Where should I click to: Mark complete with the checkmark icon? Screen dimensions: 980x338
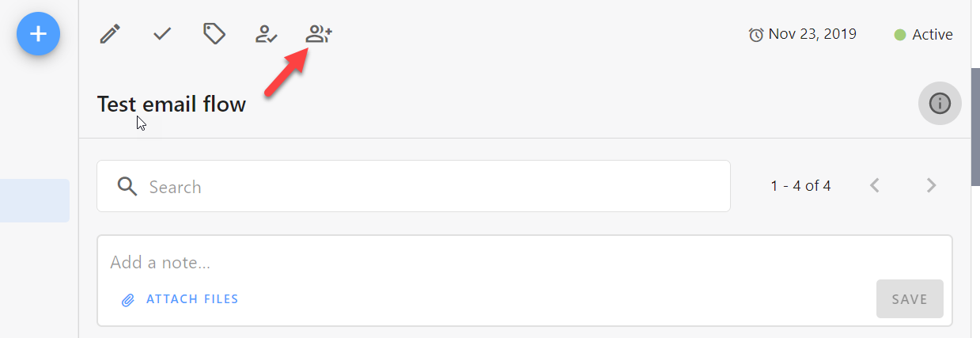162,34
